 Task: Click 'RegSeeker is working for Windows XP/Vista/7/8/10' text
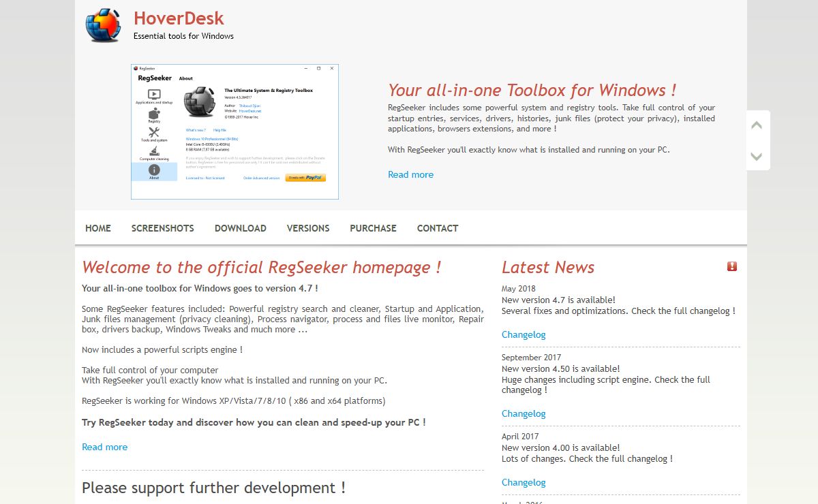coord(233,400)
